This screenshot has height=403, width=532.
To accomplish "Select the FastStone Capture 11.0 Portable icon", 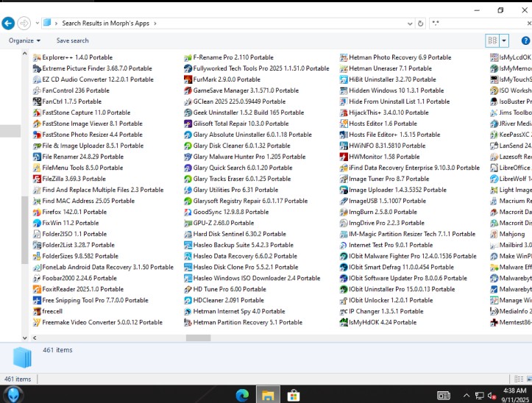I will click(37, 113).
